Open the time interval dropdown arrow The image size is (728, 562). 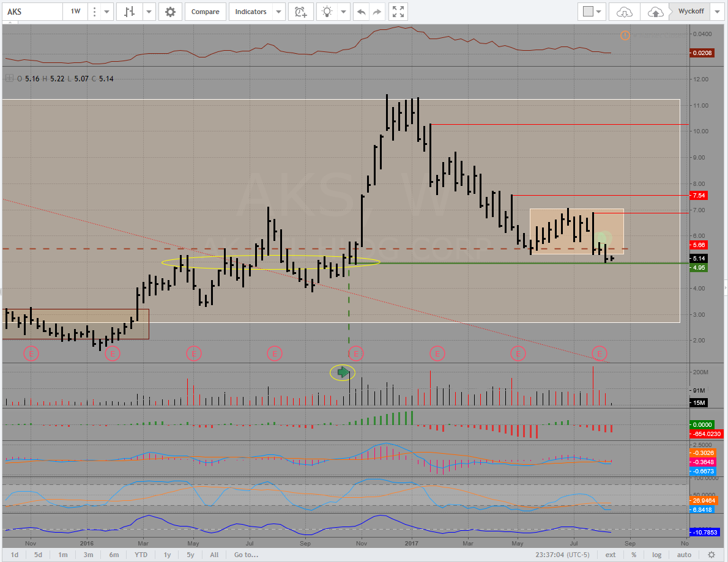tap(108, 12)
